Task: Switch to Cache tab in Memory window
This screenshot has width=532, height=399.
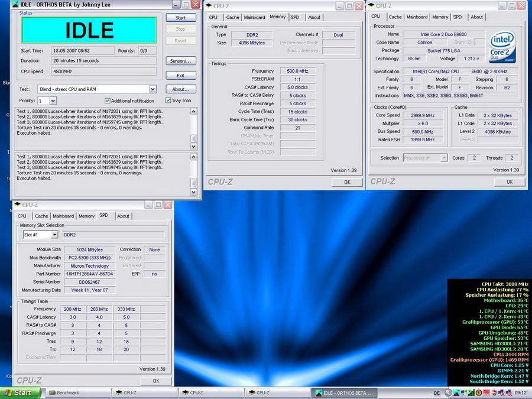Action: point(232,17)
